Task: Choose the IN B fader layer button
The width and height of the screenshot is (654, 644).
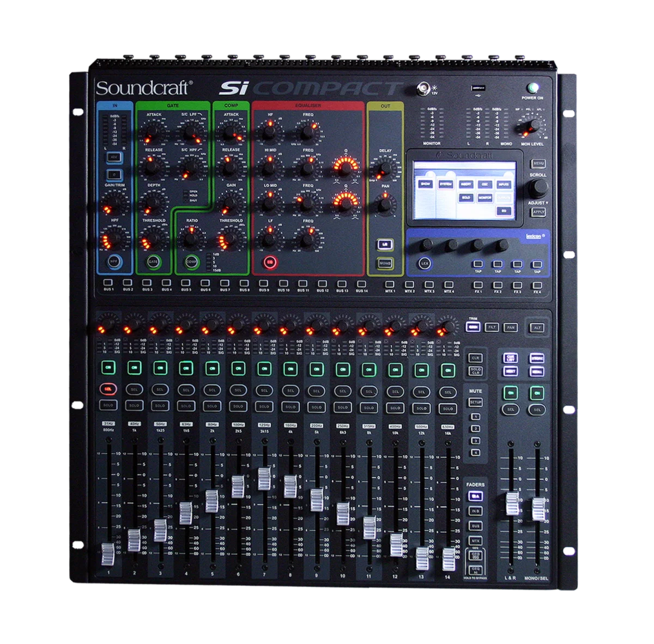Action: (475, 511)
